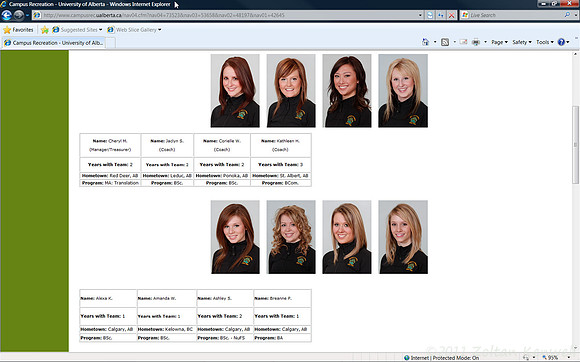Click the 'Name: Breanne F.' table cell
This screenshot has width=580, height=362.
click(x=282, y=298)
